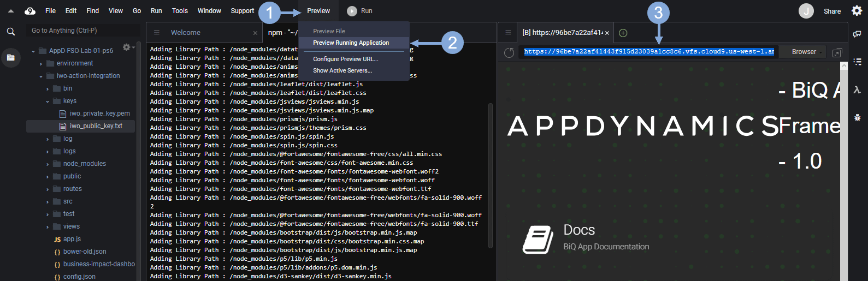Select Preview Running Application menu item

tap(351, 43)
